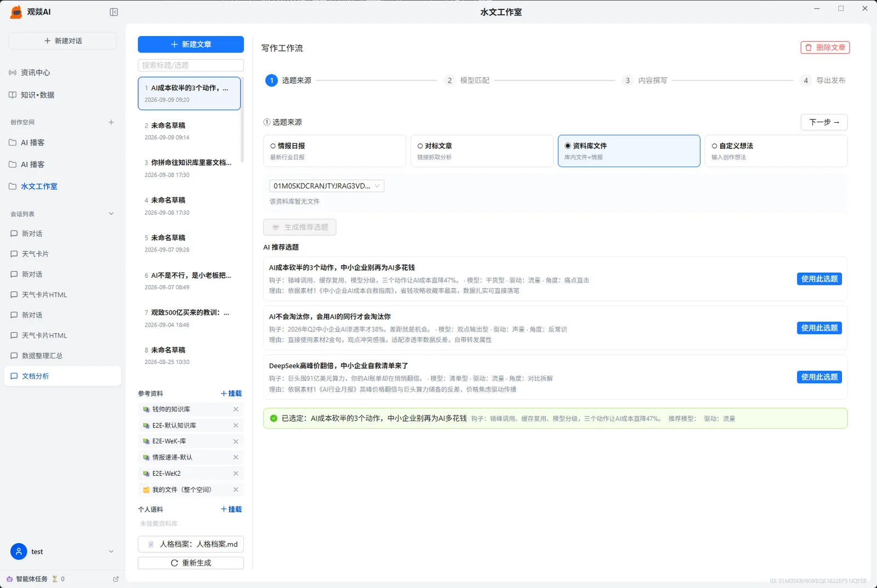Image resolution: width=877 pixels, height=588 pixels.
Task: Open the 01M0SKDCRANJTYJRAG3VD library dropdown
Action: [x=327, y=186]
